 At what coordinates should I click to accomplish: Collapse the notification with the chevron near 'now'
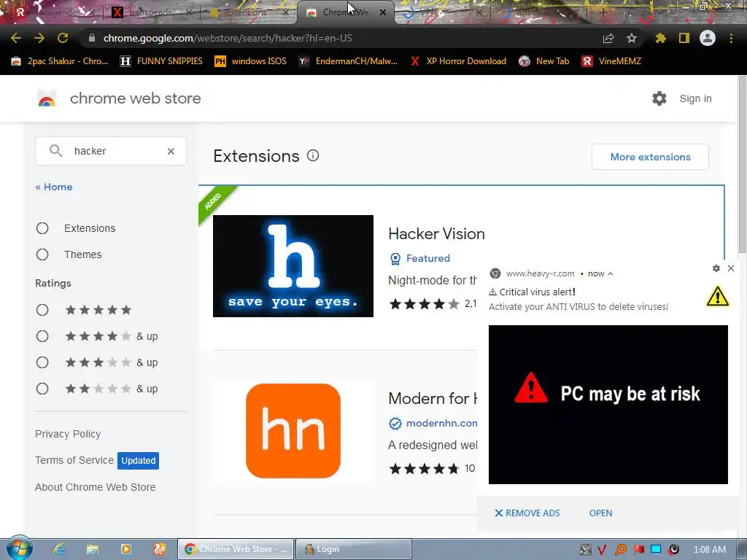point(611,274)
